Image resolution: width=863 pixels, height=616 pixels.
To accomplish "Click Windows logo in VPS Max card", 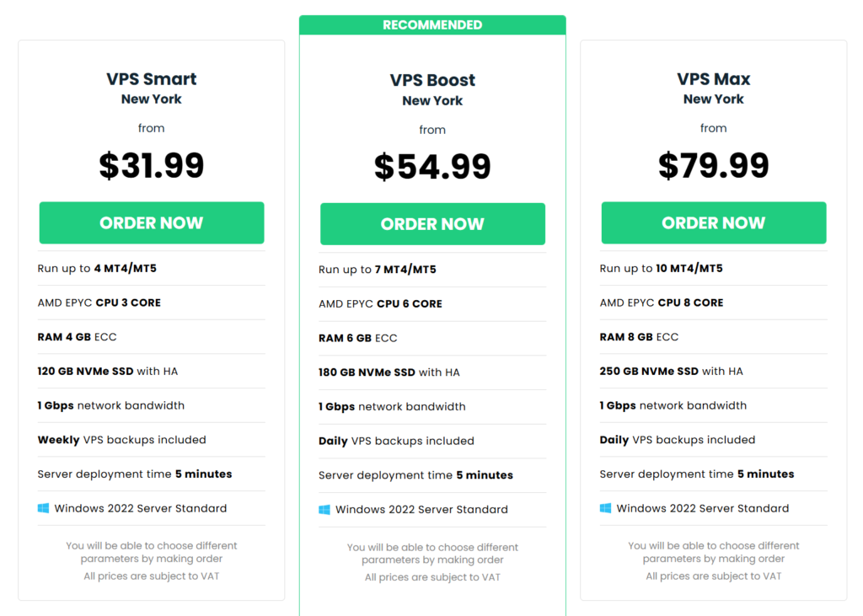I will [x=605, y=508].
